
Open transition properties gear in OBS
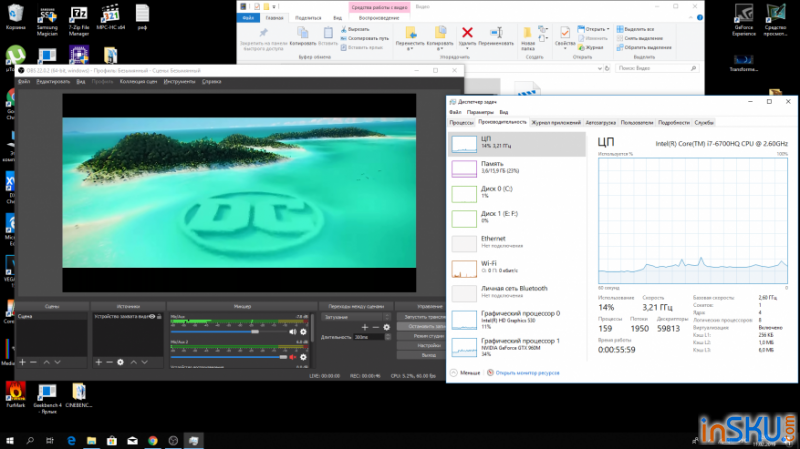click(387, 327)
